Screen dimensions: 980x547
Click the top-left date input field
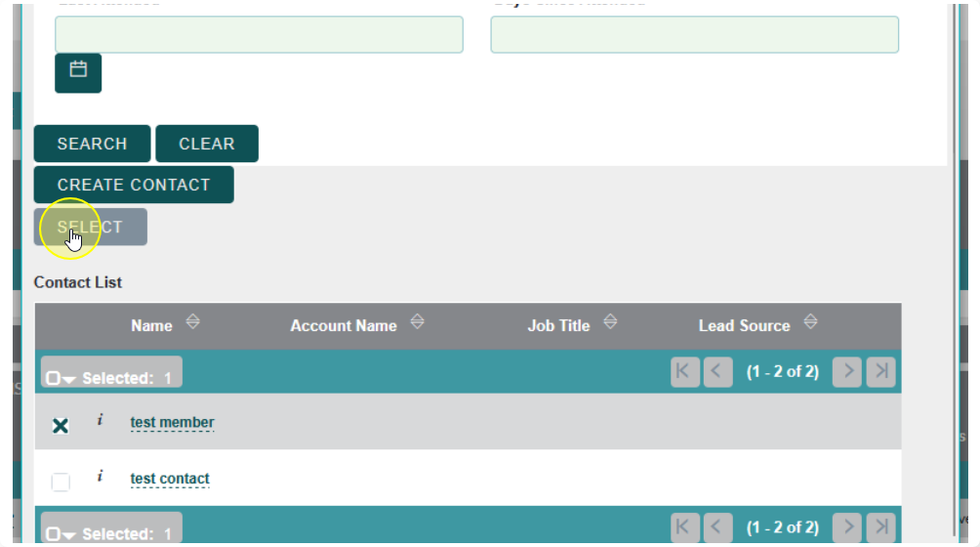tap(259, 34)
